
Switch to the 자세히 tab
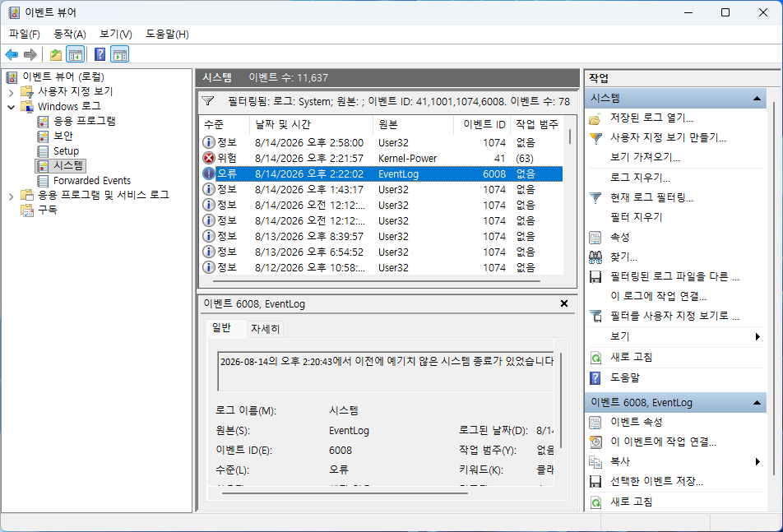265,329
